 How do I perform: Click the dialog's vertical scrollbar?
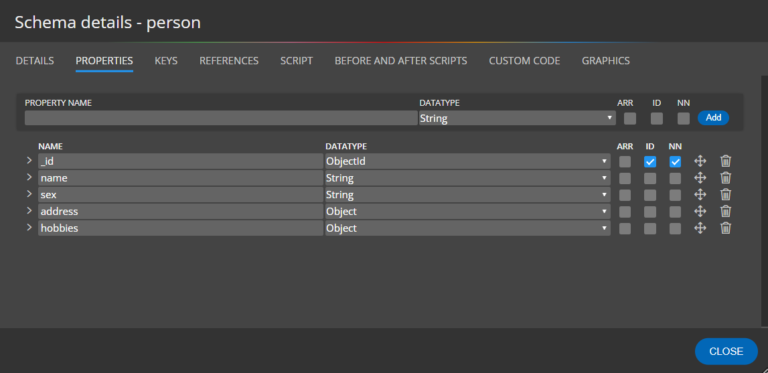(765, 201)
